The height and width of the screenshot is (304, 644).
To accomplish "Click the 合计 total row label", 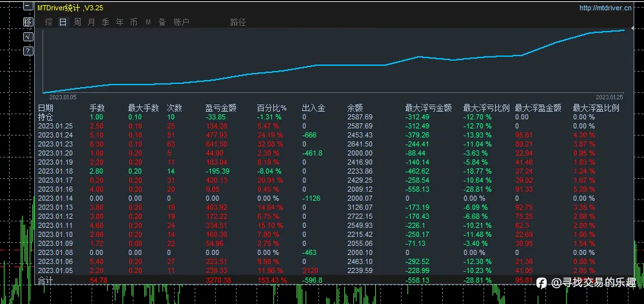I will 46,281.
